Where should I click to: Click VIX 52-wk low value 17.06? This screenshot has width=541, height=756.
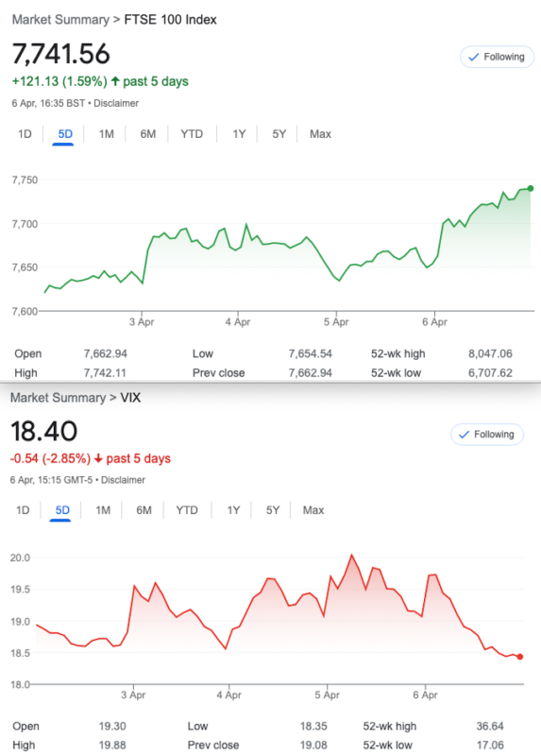click(x=490, y=746)
